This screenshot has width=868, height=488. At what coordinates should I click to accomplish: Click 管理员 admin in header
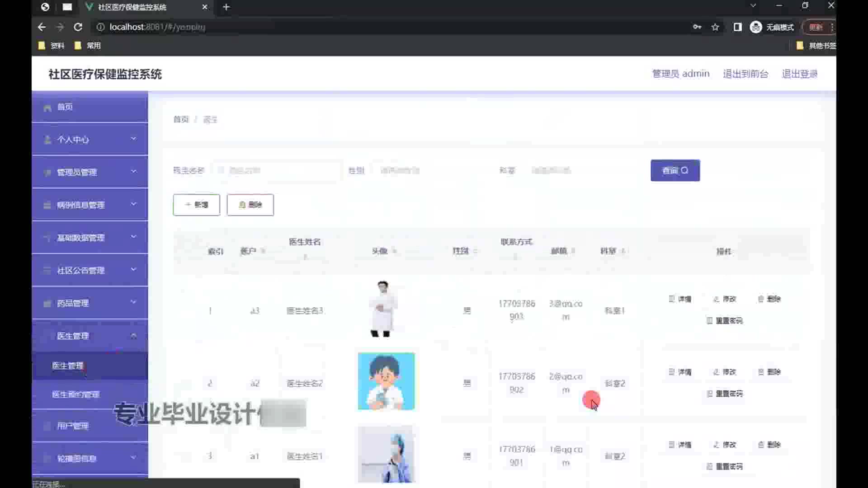click(x=680, y=74)
